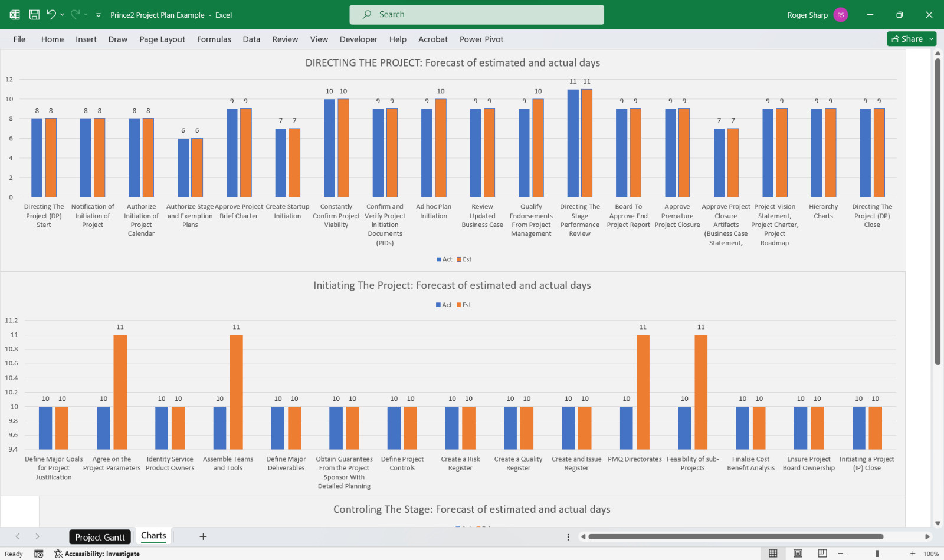This screenshot has width=944, height=560.
Task: Switch to Page Break Preview view
Action: click(x=822, y=554)
